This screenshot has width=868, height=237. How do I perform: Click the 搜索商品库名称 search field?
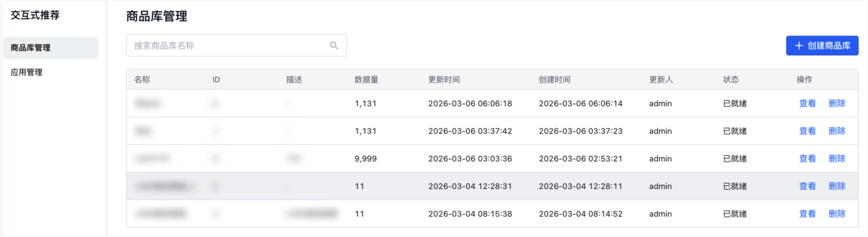pyautogui.click(x=237, y=45)
